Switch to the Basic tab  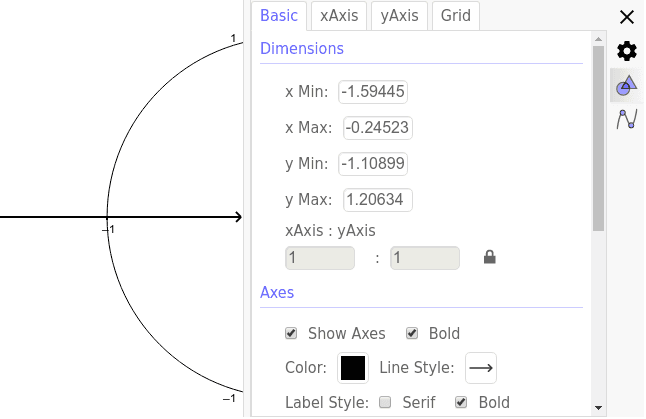point(279,16)
